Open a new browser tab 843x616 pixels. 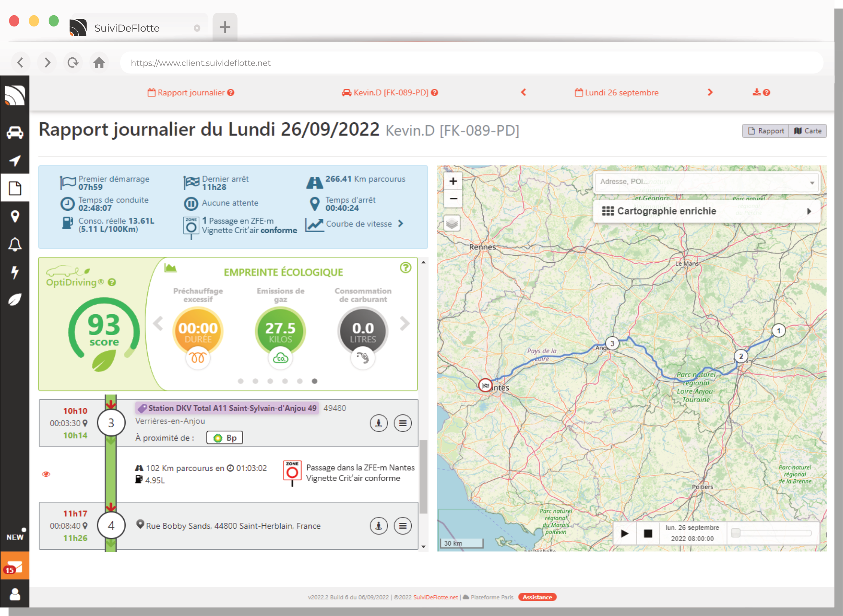coord(225,27)
